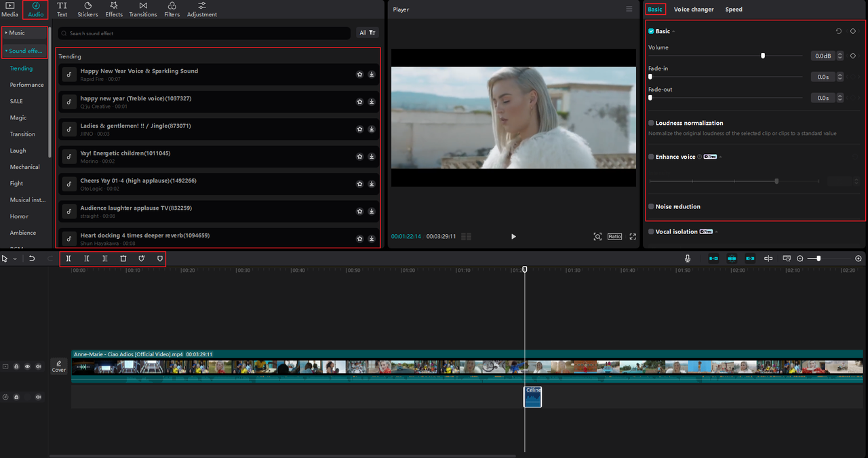Enable the Enhance voice checkbox
The height and width of the screenshot is (458, 868).
click(651, 157)
